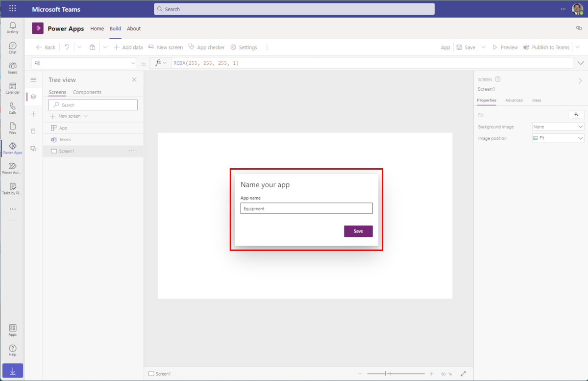Open Files in Teams sidebar
The height and width of the screenshot is (381, 588).
[13, 128]
